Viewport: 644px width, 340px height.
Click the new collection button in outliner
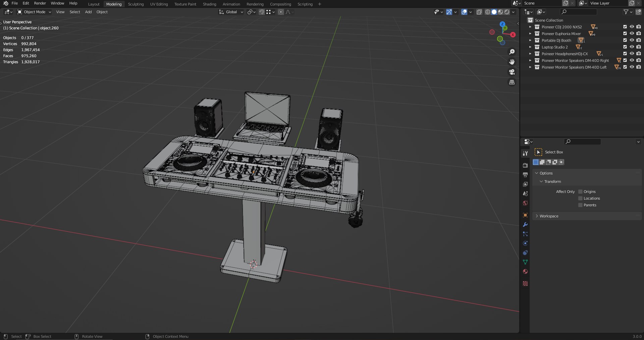(638, 12)
